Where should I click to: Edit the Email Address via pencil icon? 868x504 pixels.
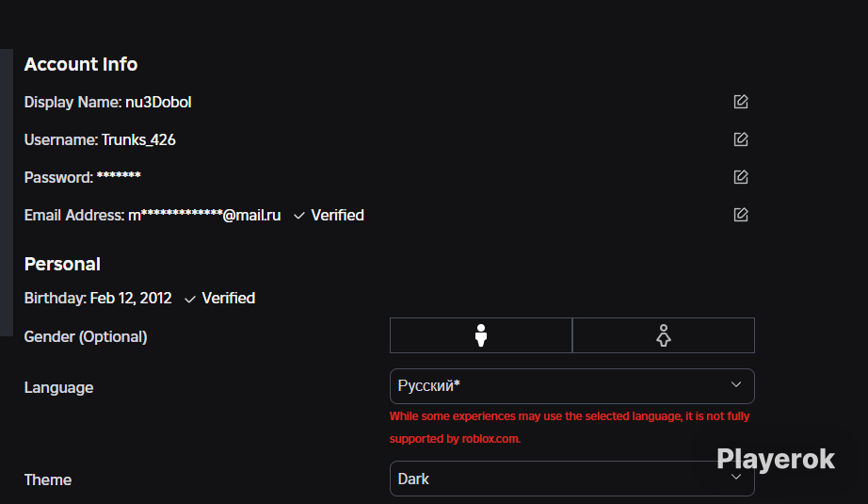(x=741, y=215)
